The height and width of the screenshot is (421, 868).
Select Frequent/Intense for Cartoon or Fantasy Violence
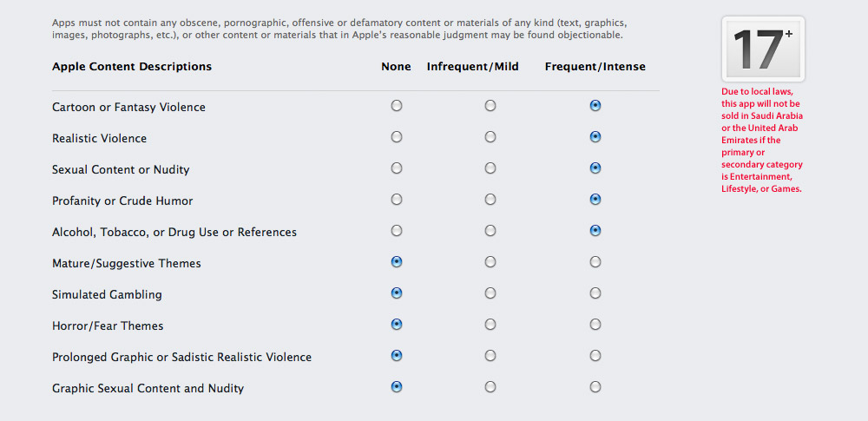pyautogui.click(x=595, y=106)
